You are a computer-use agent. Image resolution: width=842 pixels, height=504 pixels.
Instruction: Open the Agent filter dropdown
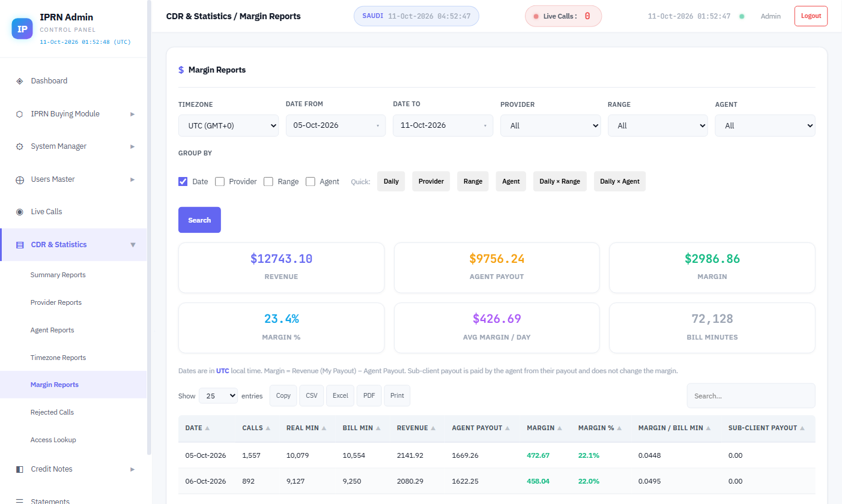tap(765, 125)
